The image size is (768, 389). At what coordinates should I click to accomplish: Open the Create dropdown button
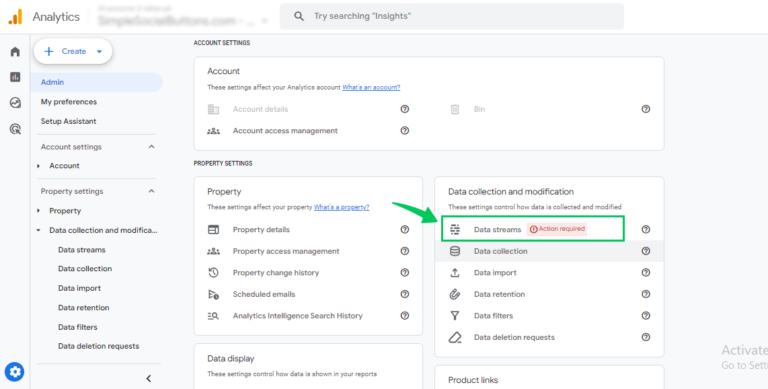tap(72, 51)
